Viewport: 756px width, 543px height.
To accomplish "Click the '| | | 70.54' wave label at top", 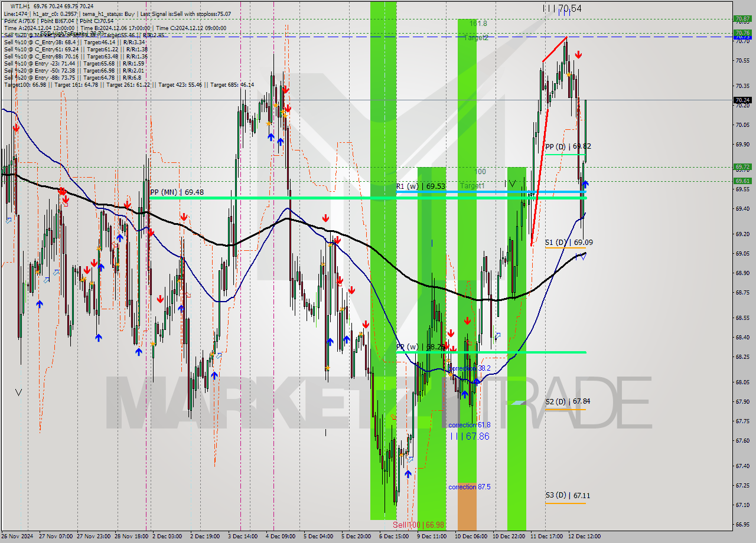I will [x=562, y=8].
